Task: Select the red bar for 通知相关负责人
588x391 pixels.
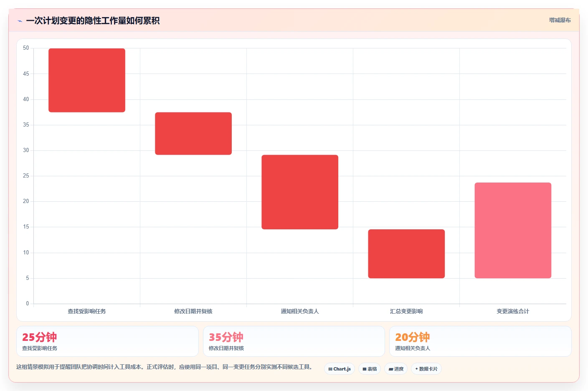Action: [300, 192]
